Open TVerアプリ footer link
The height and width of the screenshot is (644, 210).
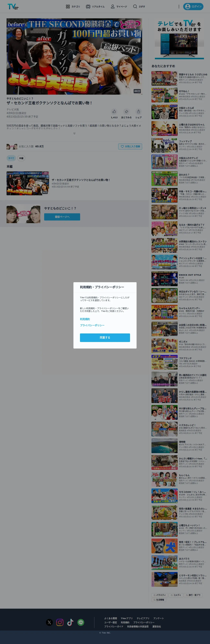[127, 618]
